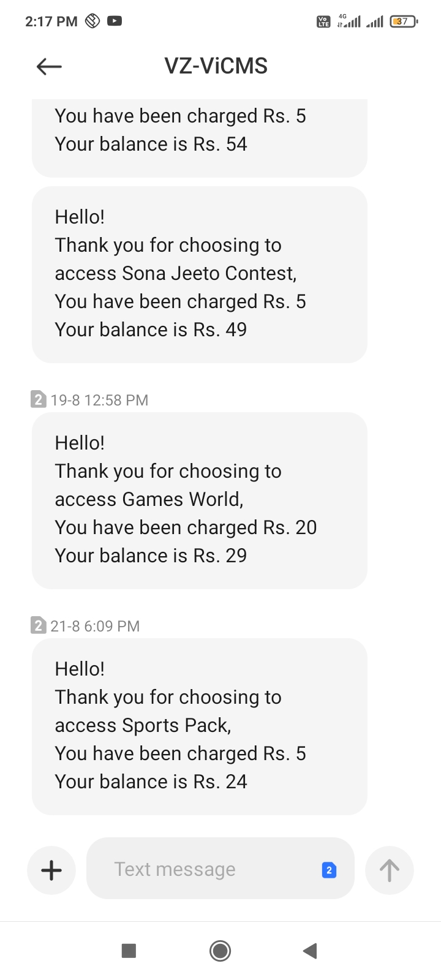Select the Sona Jeeto Contest message
The height and width of the screenshot is (980, 441).
click(199, 274)
